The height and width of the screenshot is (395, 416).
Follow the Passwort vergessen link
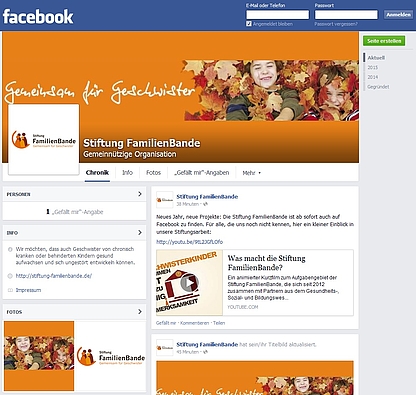336,24
